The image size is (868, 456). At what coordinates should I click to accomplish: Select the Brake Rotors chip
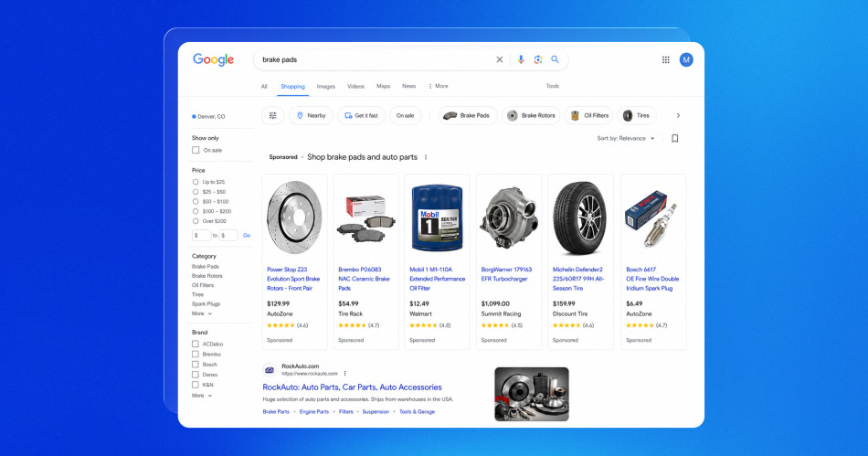(x=531, y=116)
